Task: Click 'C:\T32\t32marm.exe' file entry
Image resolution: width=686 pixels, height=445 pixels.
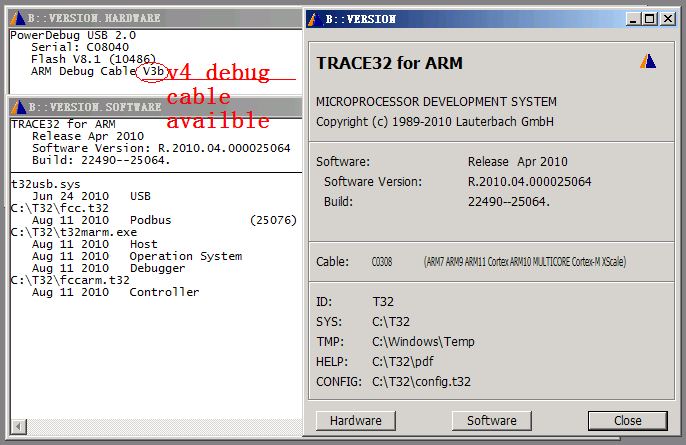Action: [74, 232]
